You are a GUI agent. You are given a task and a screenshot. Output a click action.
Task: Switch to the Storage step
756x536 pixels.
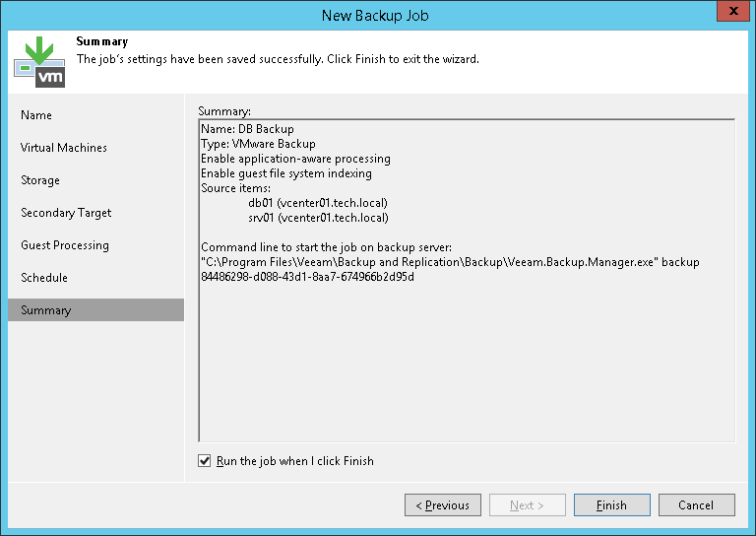[40, 180]
